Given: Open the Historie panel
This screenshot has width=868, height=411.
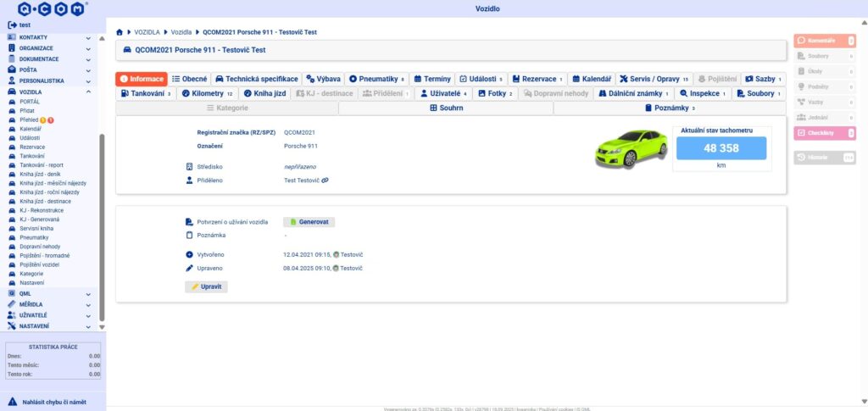Looking at the screenshot, I should tap(824, 157).
